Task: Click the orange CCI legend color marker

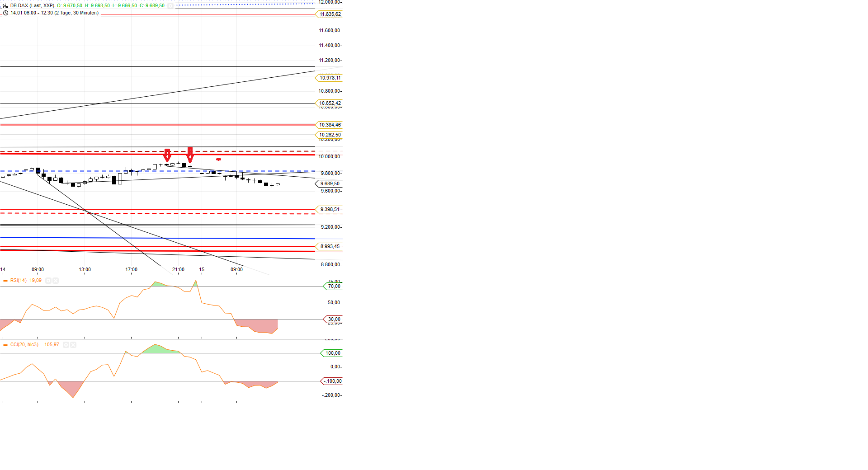Action: [x=5, y=345]
